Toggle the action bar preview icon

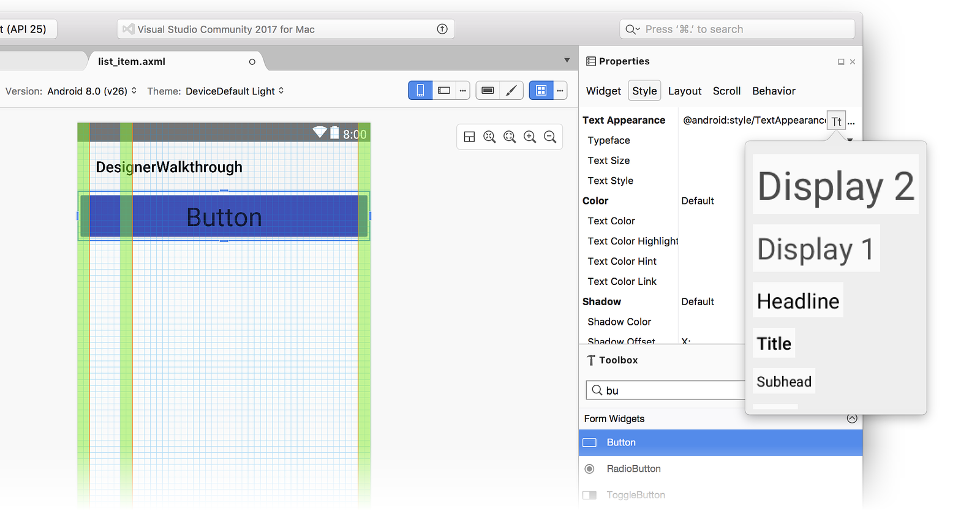488,91
